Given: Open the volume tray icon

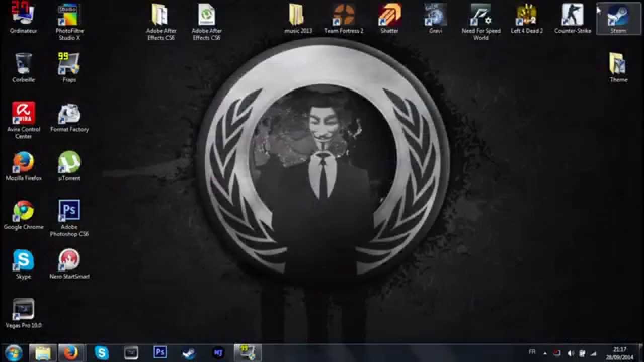Looking at the screenshot, I should tap(570, 353).
